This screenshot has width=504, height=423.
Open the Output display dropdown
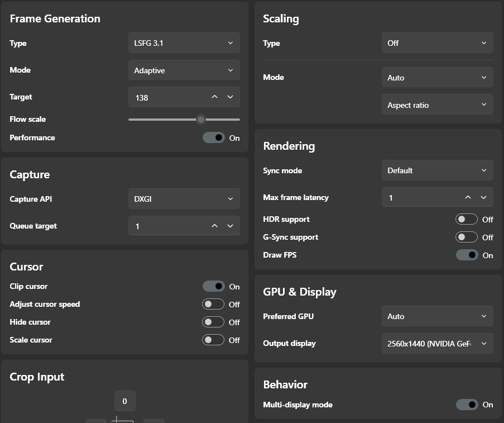437,344
